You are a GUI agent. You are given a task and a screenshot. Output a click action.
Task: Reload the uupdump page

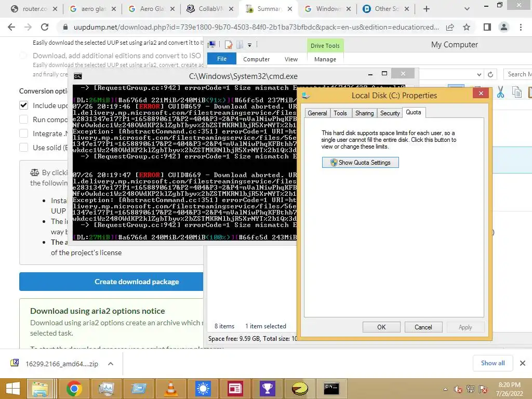click(x=45, y=27)
